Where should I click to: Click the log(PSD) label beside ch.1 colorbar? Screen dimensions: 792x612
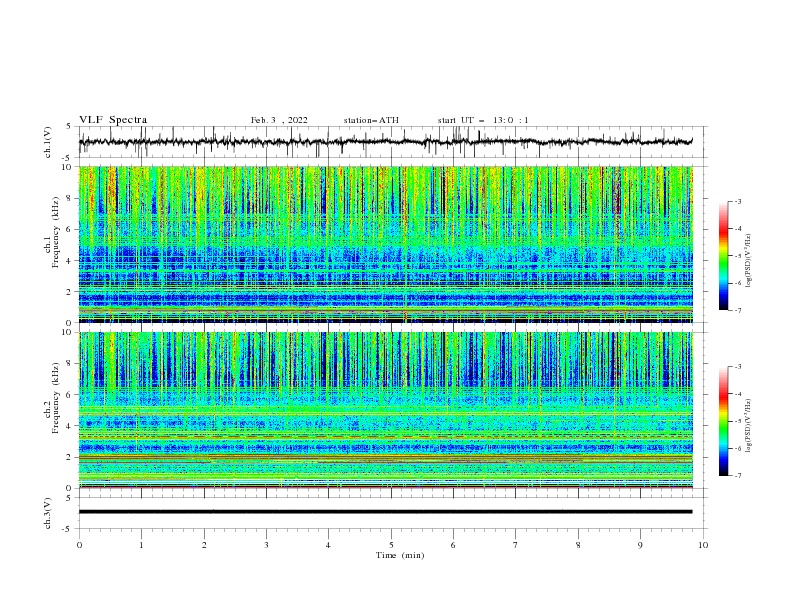[748, 261]
